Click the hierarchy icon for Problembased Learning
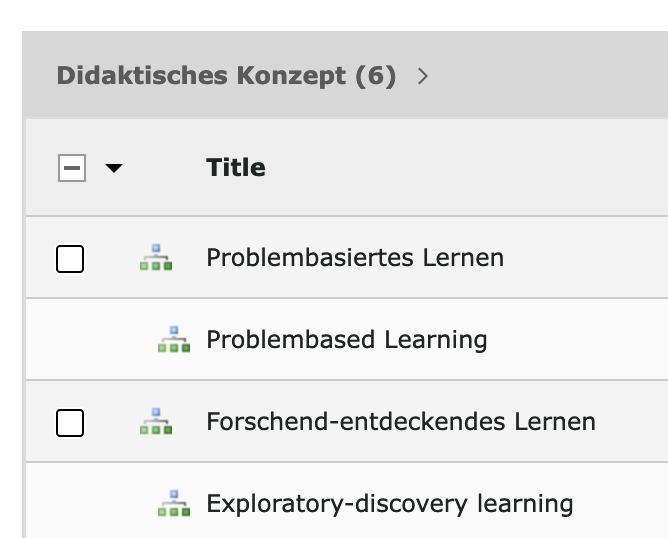Image resolution: width=668 pixels, height=538 pixels. [174, 339]
